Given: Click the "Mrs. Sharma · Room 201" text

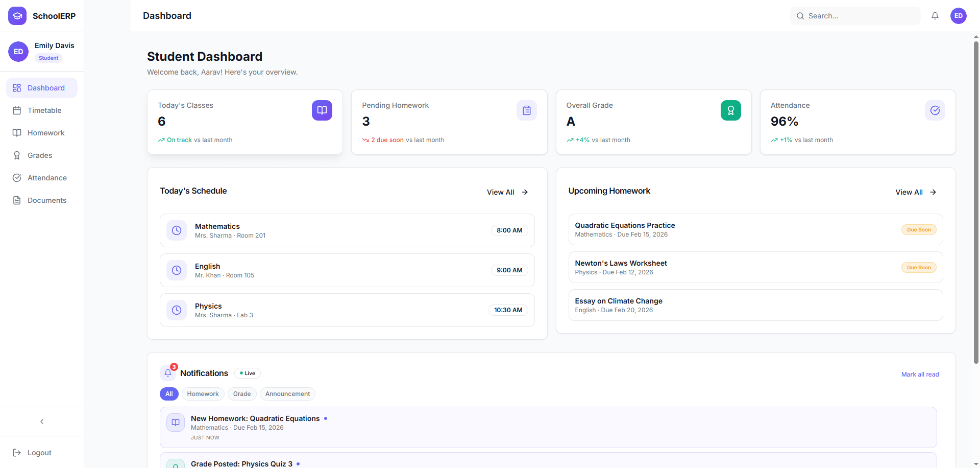Looking at the screenshot, I should click(230, 236).
